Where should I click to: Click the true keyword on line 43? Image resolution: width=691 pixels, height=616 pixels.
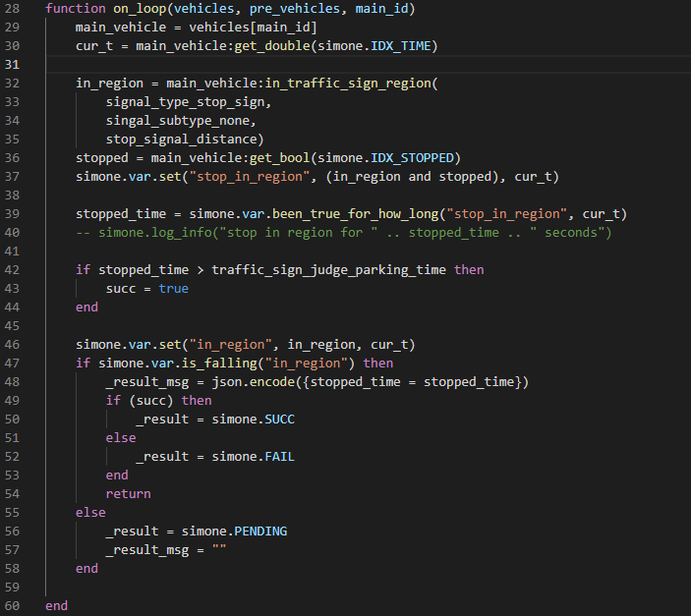(173, 289)
